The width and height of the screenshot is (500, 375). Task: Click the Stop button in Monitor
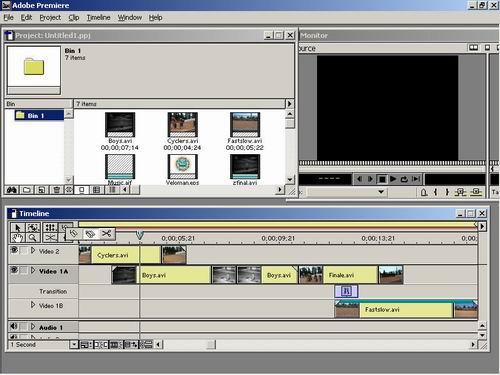click(382, 179)
